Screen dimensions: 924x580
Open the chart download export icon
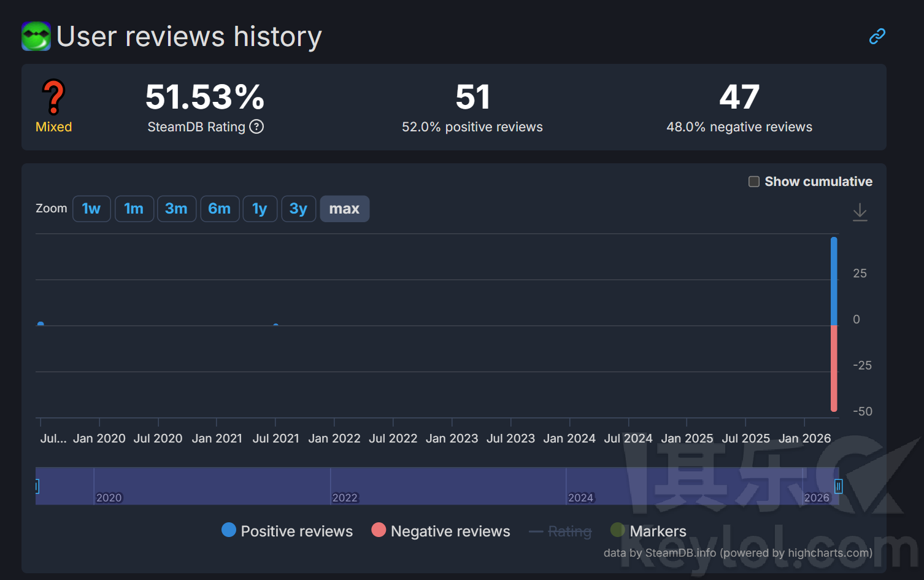pyautogui.click(x=860, y=212)
